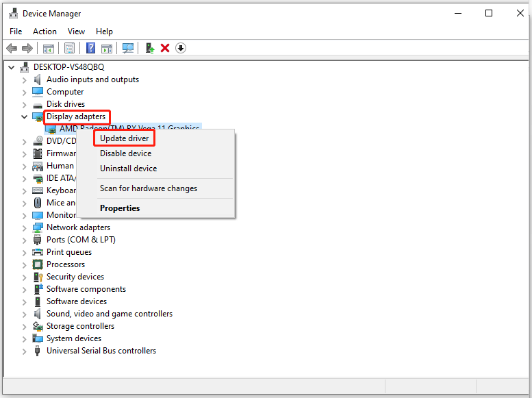The height and width of the screenshot is (398, 532).
Task: Click the Update driver green arrow toolbar icon
Action: point(150,48)
